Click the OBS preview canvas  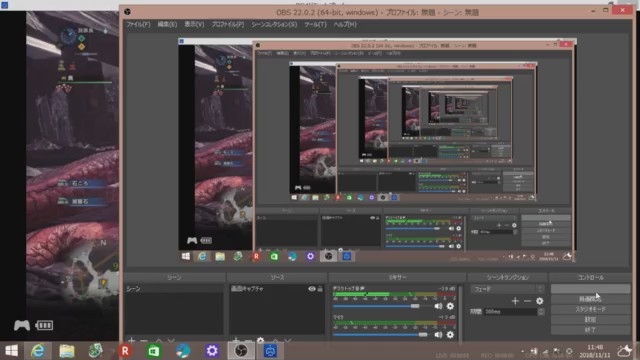coord(378,150)
